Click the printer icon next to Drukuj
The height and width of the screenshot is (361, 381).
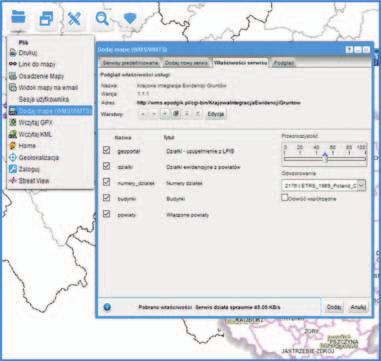click(x=13, y=53)
